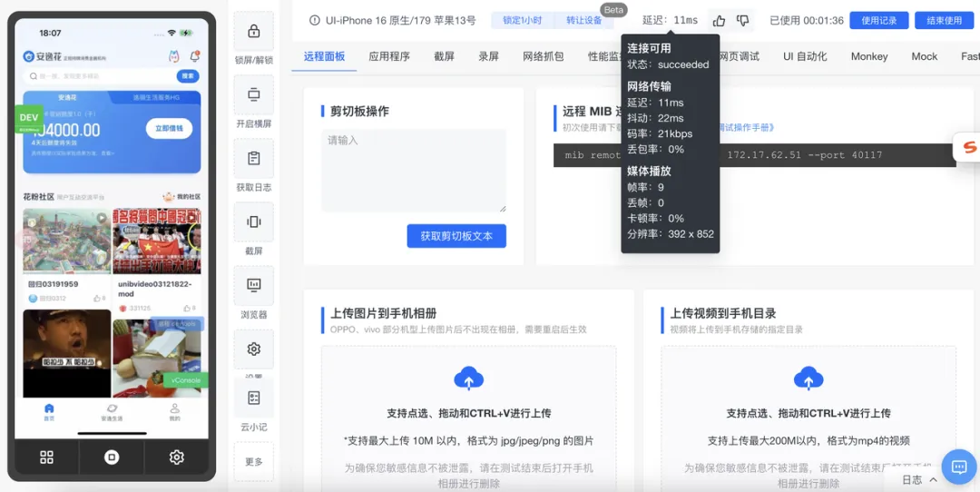Tap the man-shouting video thumbnail
This screenshot has width=980, height=492.
(67, 354)
